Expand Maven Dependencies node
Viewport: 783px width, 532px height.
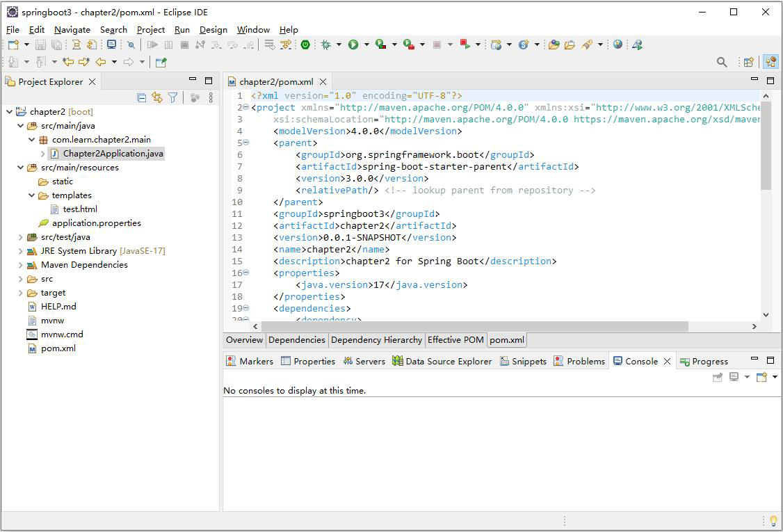(20, 265)
